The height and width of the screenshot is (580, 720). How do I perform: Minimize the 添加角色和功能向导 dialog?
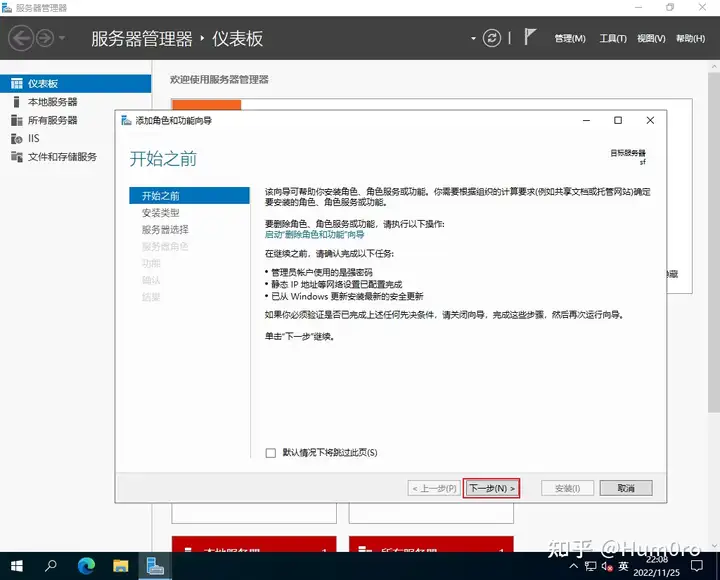click(x=586, y=120)
